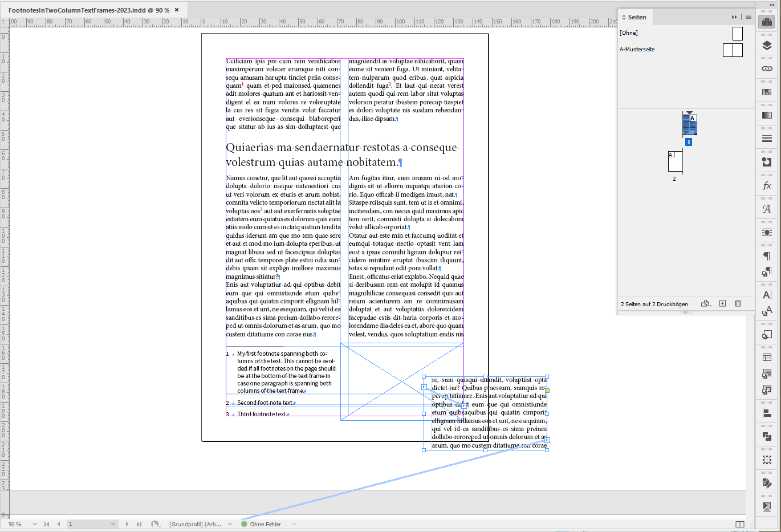This screenshot has width=781, height=532.
Task: Switch to the FootnotesInTwoColumnTextFrames-2023.indd document tab
Action: 86,9
